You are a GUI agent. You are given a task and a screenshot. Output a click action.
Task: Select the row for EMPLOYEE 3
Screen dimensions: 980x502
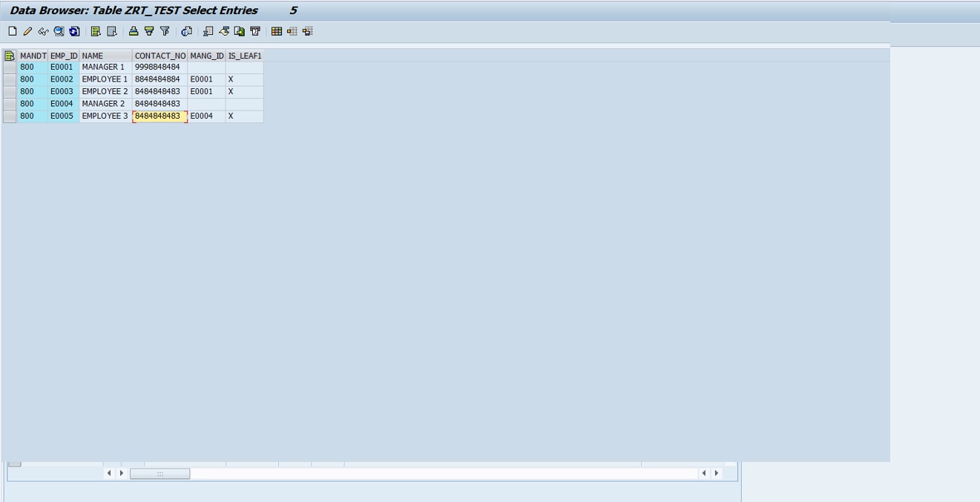[x=10, y=116]
